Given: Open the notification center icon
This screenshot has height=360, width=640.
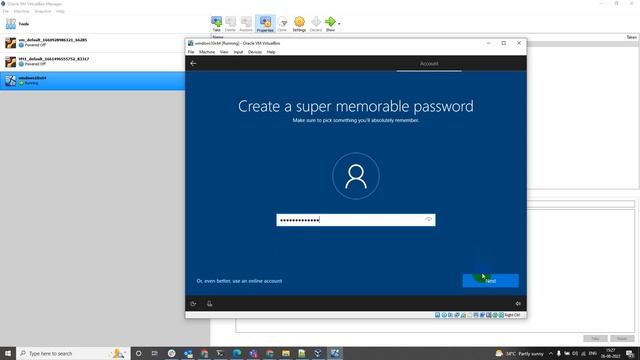Looking at the screenshot, I should [x=631, y=353].
